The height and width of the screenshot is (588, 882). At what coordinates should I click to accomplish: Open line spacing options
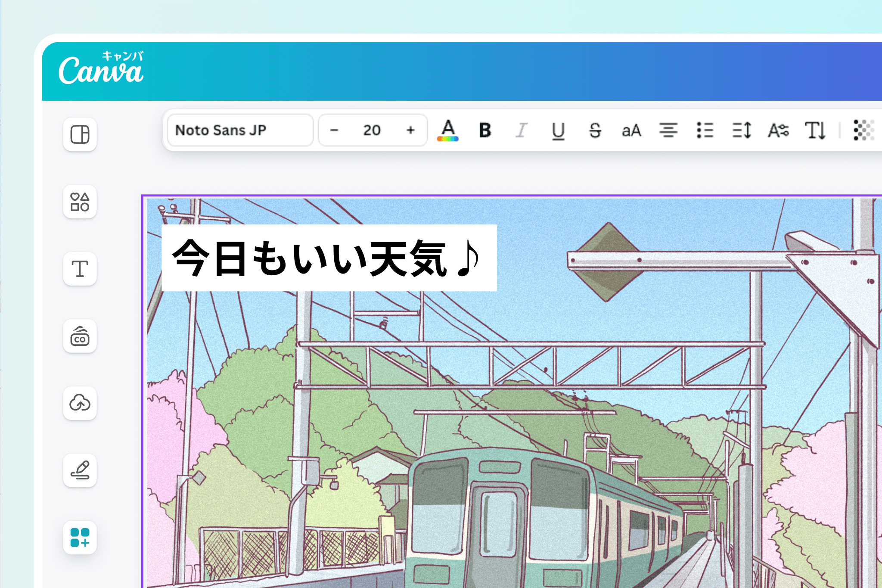[742, 130]
